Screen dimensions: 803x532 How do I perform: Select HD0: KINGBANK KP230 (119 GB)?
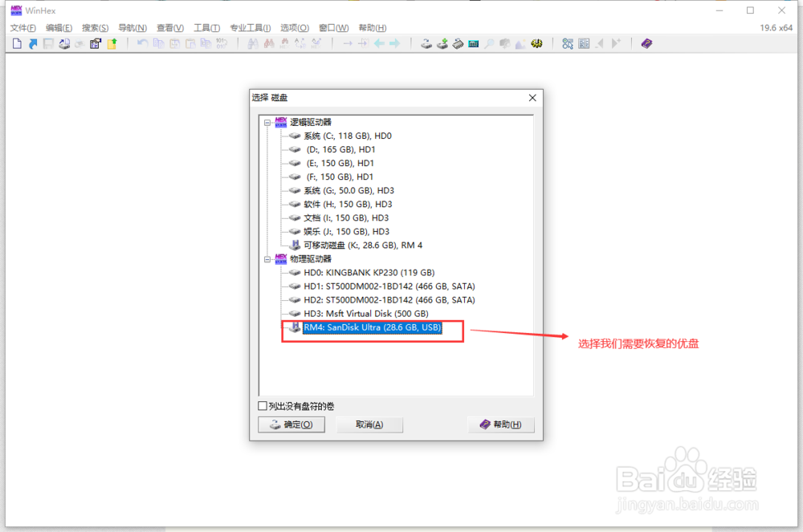click(369, 273)
